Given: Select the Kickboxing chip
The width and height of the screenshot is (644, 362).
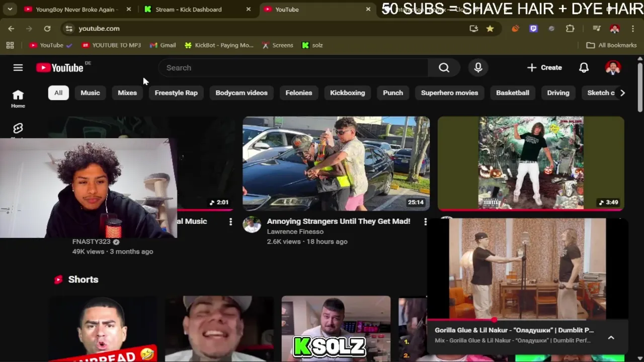Looking at the screenshot, I should click(x=347, y=93).
